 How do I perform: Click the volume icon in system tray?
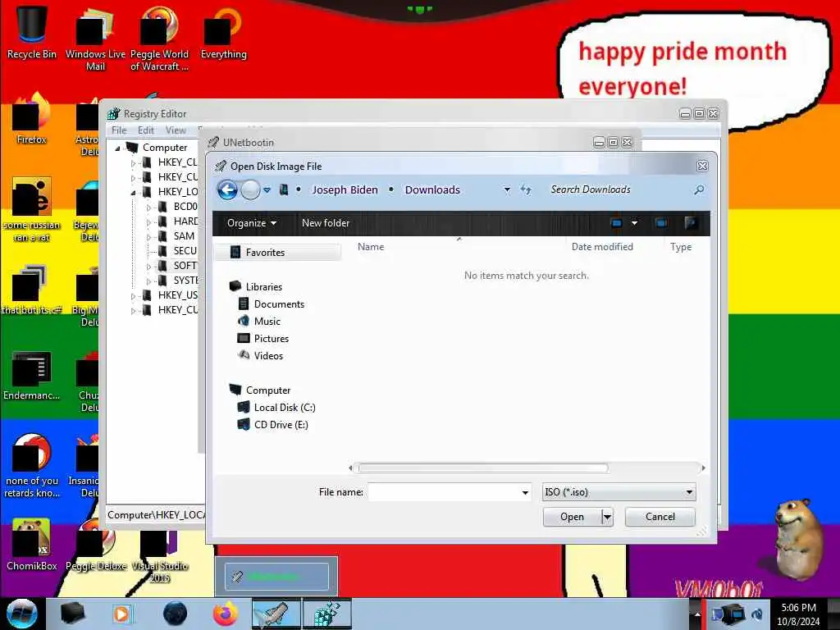pos(757,614)
